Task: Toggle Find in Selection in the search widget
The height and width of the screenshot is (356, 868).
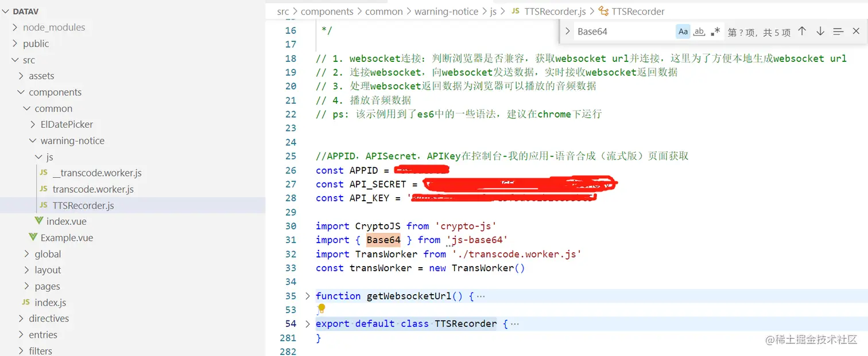Action: 838,32
